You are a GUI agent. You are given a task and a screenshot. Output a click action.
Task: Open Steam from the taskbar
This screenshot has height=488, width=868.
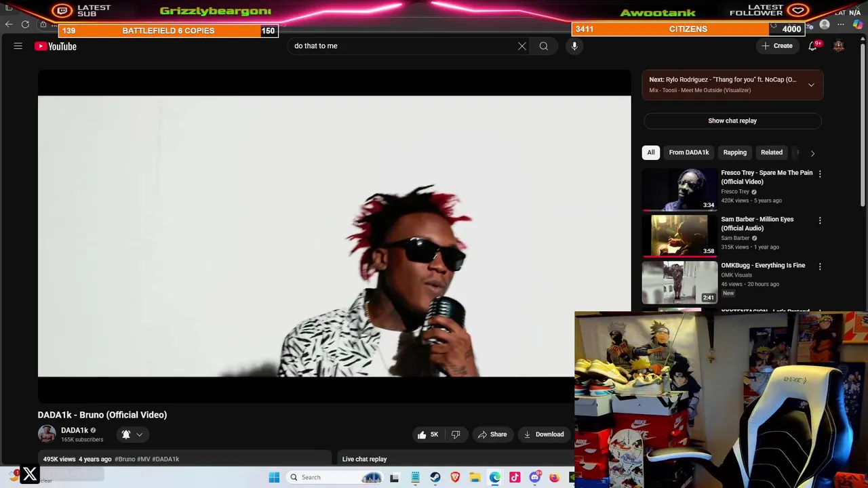click(x=435, y=477)
